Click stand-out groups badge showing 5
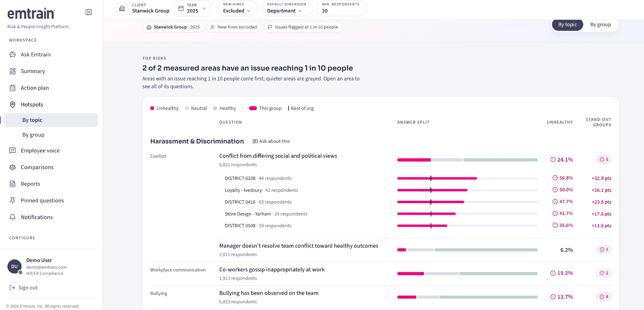The image size is (644, 310). [604, 160]
